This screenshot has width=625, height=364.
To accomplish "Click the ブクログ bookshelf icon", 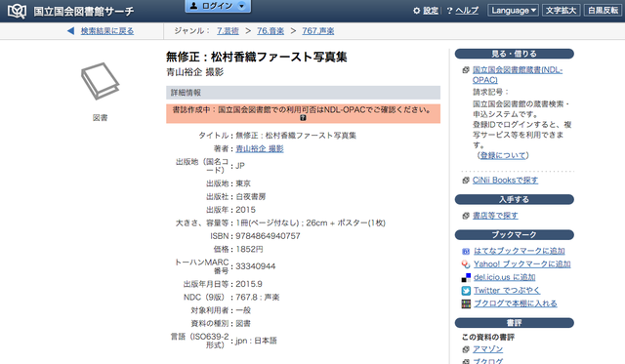I will pyautogui.click(x=466, y=303).
